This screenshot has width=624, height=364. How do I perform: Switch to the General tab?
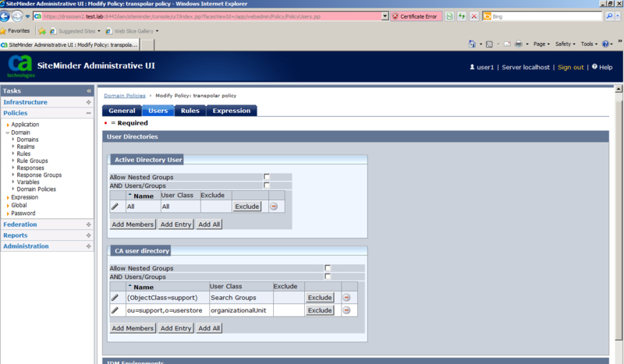tap(122, 111)
